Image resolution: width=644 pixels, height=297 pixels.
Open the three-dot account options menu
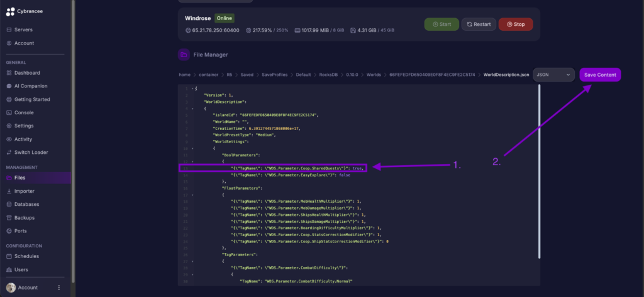58,288
